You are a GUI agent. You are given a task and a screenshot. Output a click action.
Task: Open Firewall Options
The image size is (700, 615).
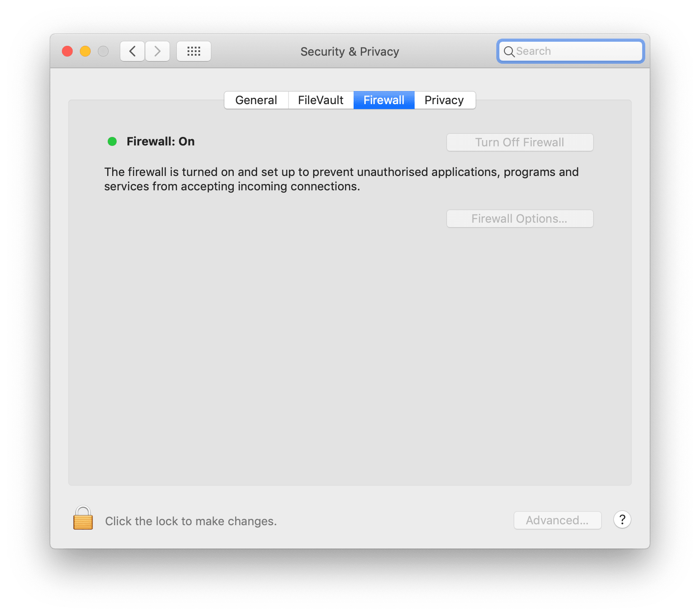[520, 219]
